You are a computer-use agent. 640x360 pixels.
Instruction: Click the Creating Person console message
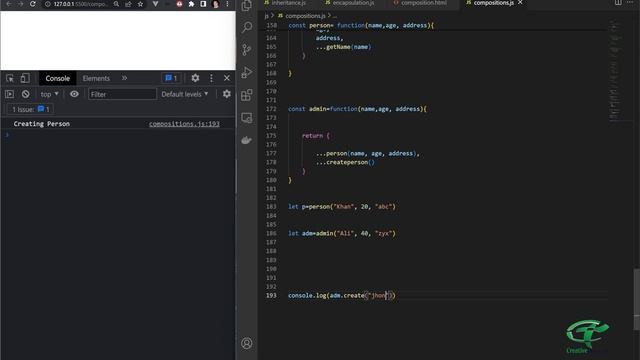click(x=42, y=124)
